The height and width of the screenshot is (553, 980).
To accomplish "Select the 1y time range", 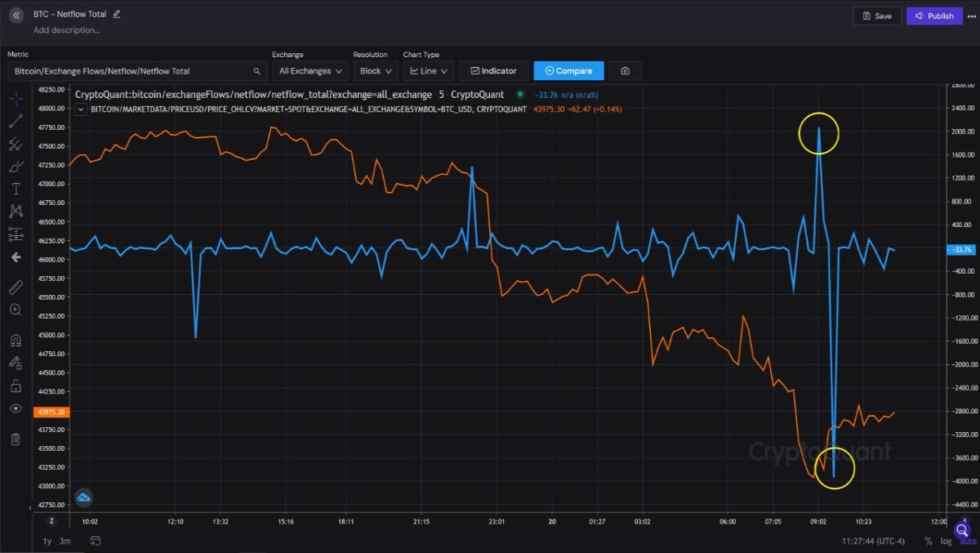I will pos(47,541).
